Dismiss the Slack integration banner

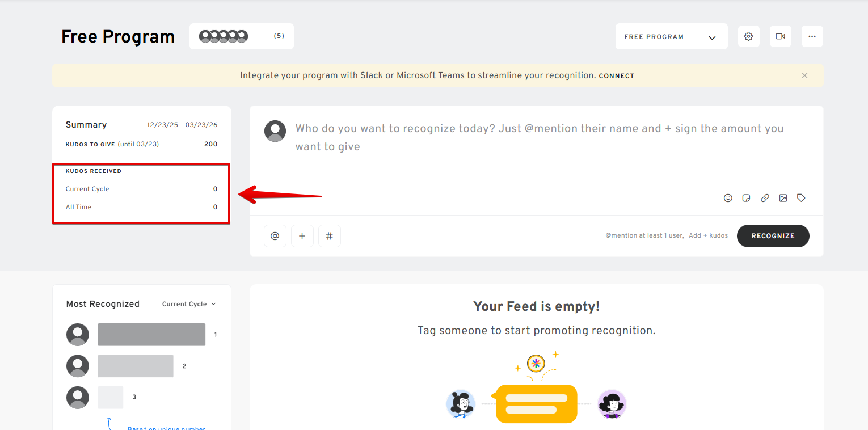804,75
